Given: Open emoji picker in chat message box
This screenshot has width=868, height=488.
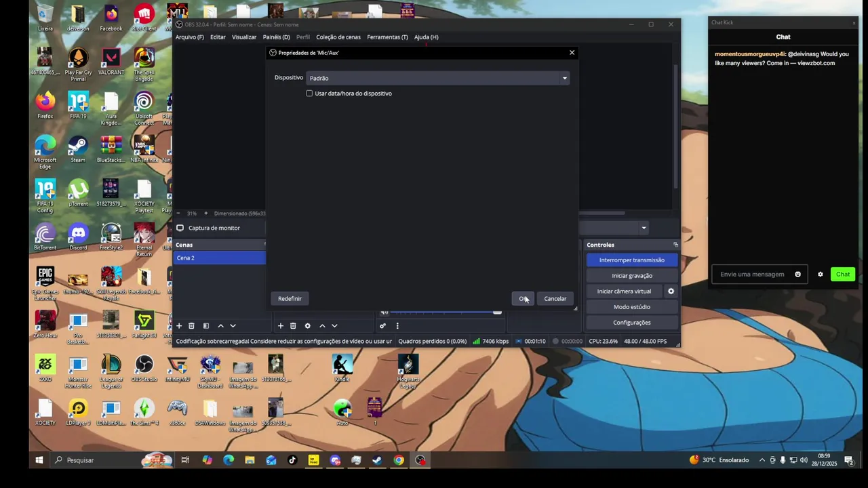Looking at the screenshot, I should pyautogui.click(x=797, y=274).
